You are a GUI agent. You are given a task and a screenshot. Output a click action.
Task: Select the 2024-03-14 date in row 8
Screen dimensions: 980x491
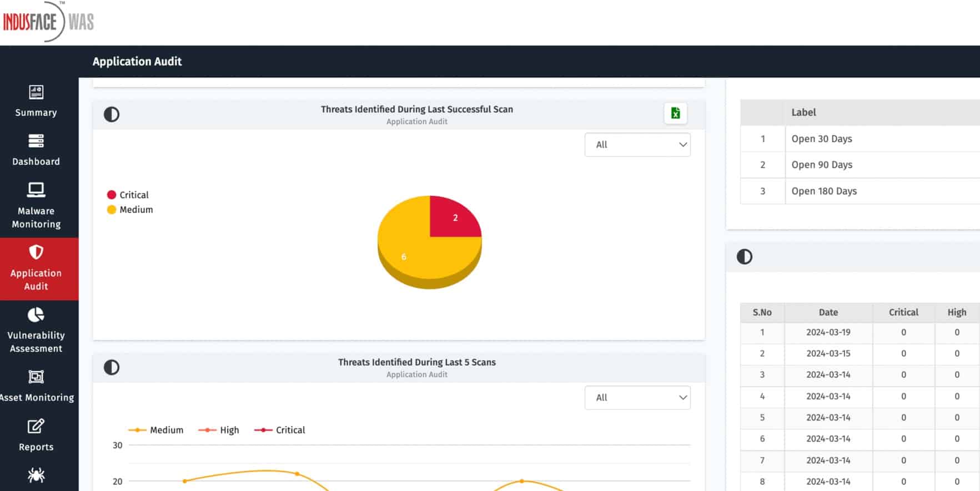828,482
